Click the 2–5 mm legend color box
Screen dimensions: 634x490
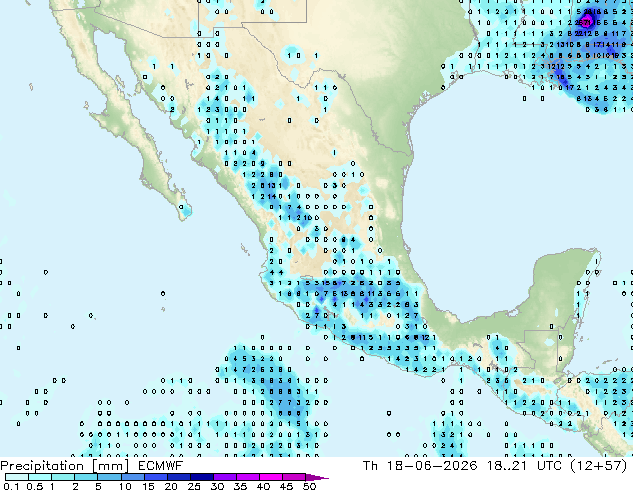pos(86,477)
